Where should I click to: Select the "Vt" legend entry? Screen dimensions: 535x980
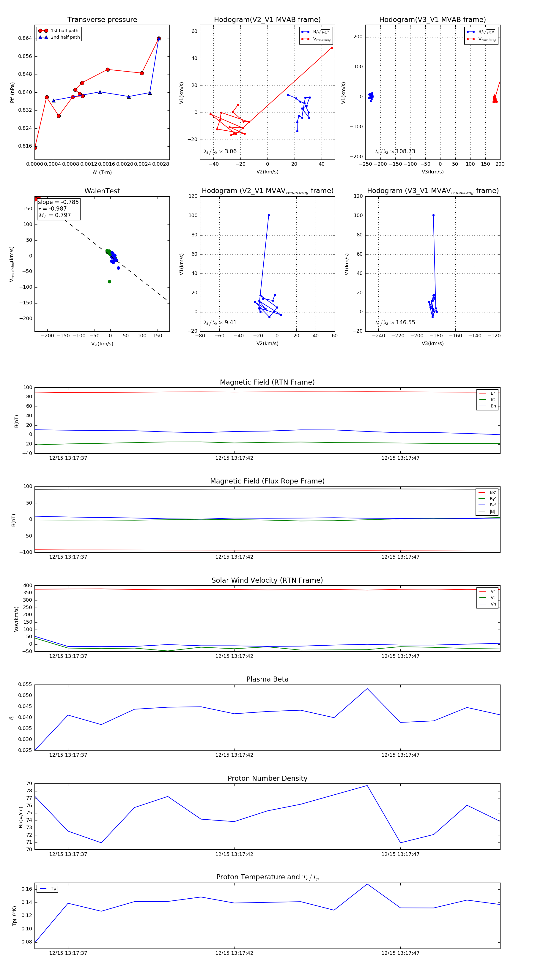pos(487,598)
